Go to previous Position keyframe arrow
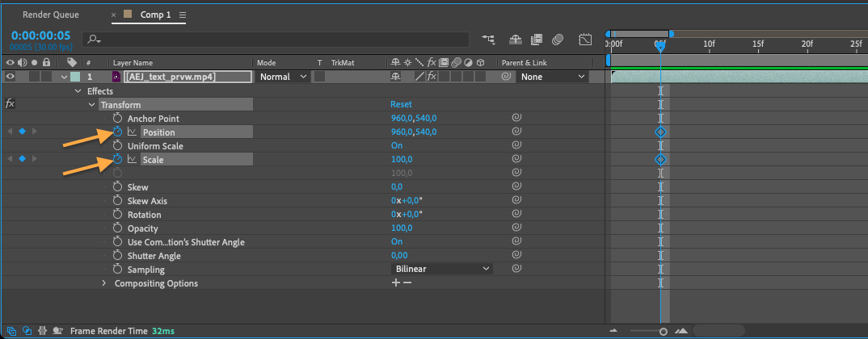This screenshot has height=339, width=868. pos(9,132)
